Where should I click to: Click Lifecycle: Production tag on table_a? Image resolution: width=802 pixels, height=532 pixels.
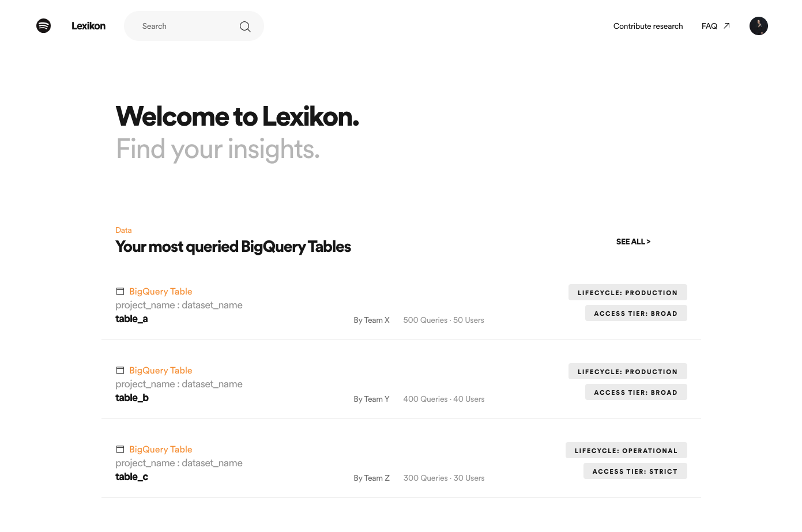tap(627, 292)
